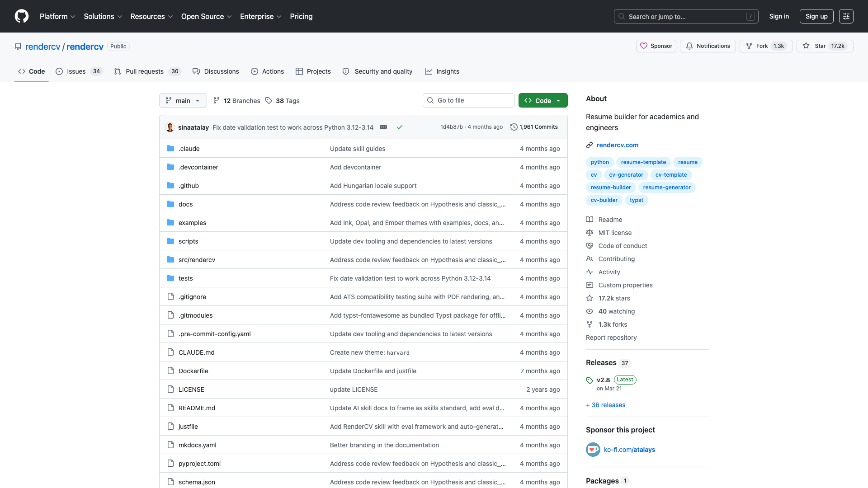
Task: Click the watching eye icon
Action: tap(590, 311)
